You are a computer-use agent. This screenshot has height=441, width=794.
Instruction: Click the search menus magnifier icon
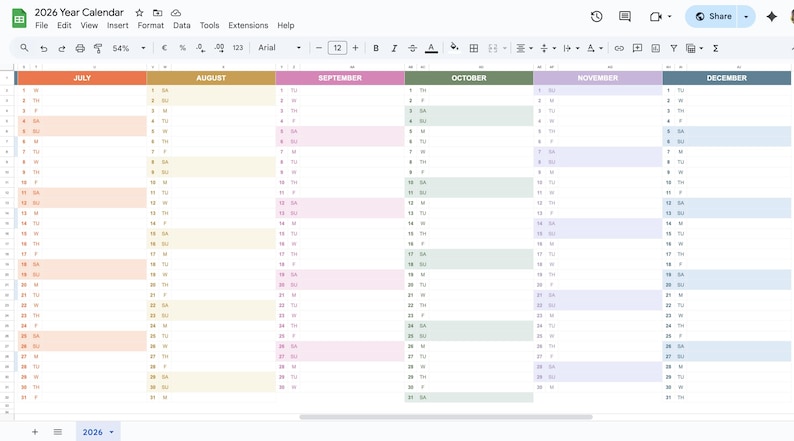pyautogui.click(x=24, y=48)
